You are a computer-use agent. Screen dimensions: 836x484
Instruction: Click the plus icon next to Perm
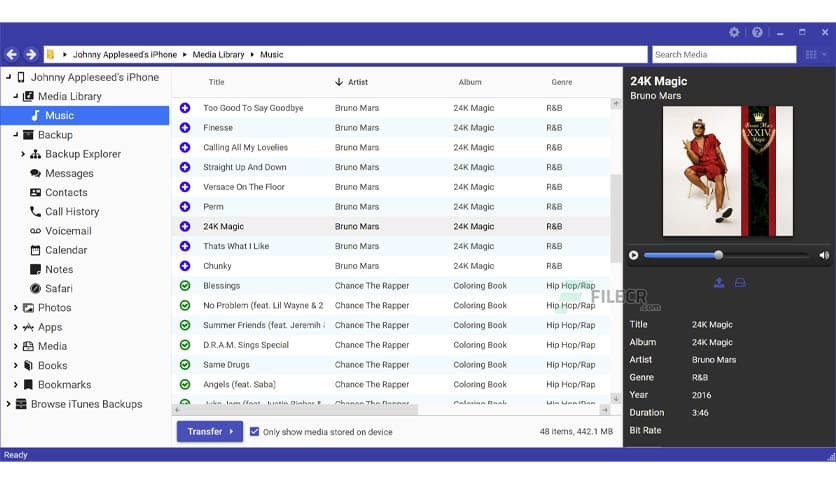185,206
